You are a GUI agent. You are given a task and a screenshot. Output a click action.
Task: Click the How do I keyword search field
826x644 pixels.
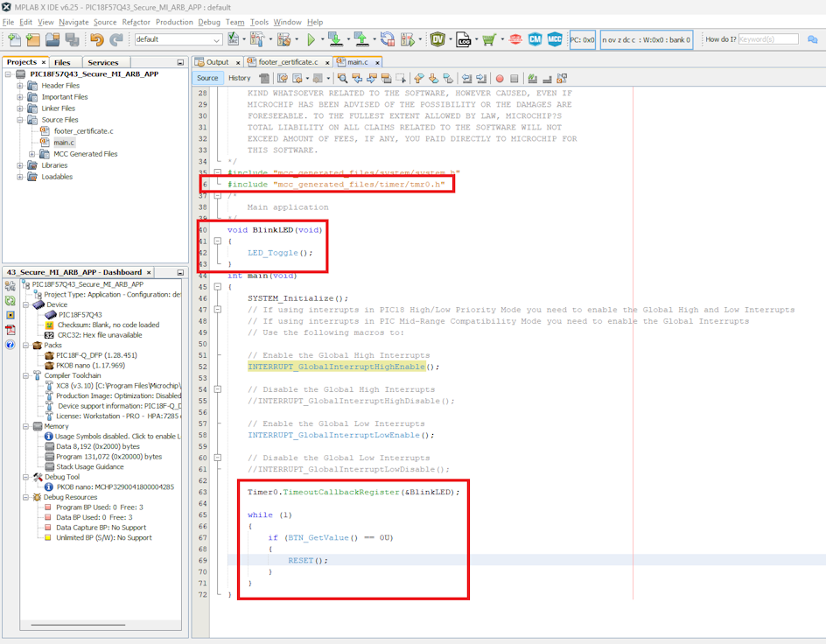[x=767, y=39]
